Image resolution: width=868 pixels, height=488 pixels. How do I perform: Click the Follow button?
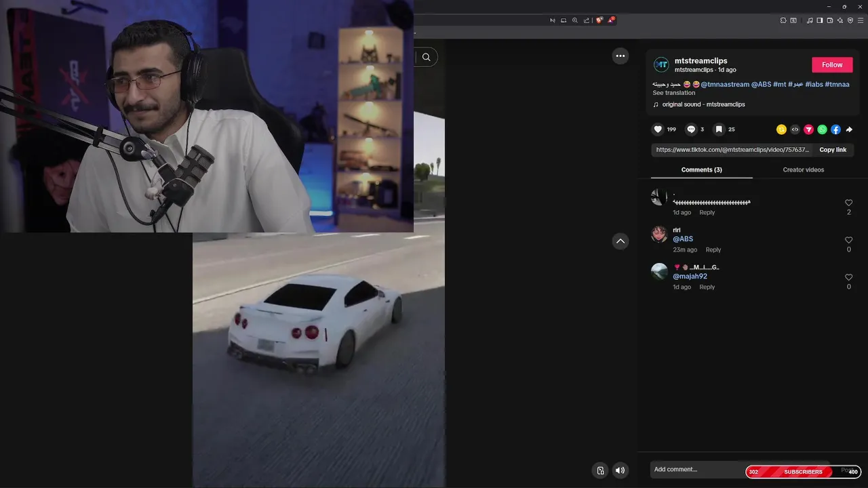tap(832, 65)
